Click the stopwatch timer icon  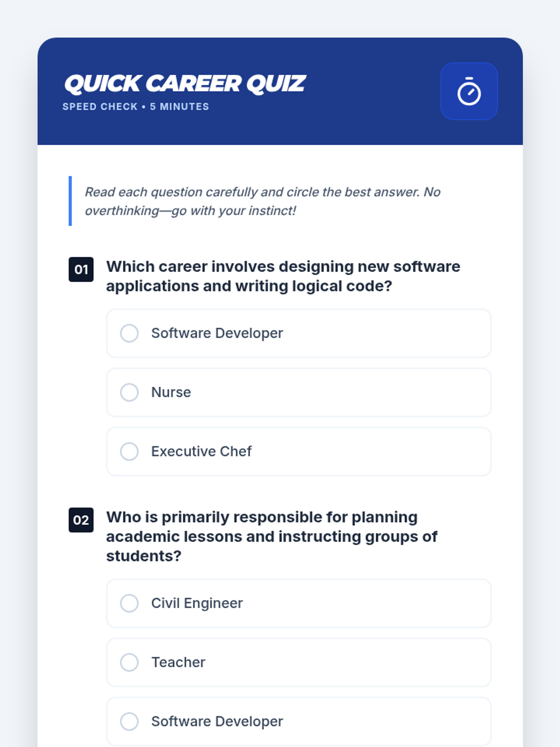(x=469, y=92)
